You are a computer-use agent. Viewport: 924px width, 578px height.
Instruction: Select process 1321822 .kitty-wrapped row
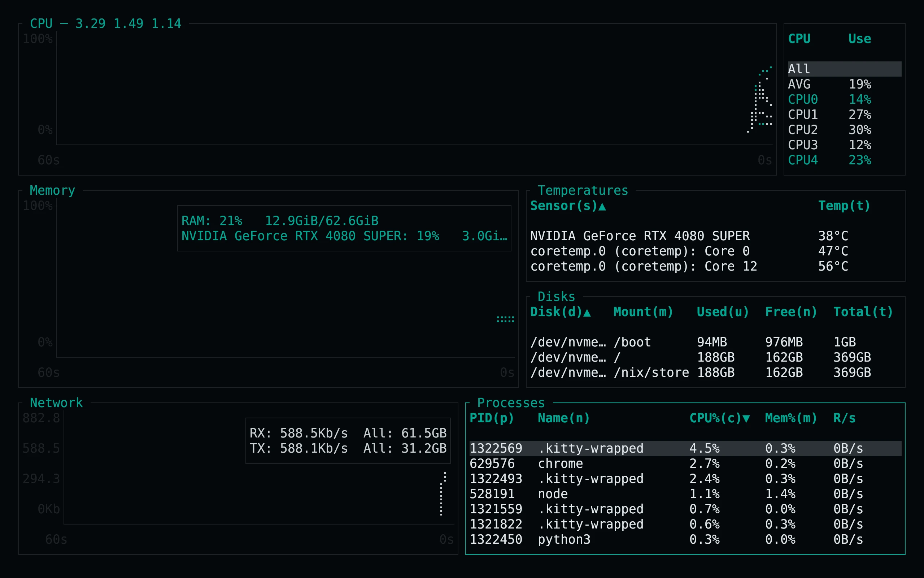point(685,524)
